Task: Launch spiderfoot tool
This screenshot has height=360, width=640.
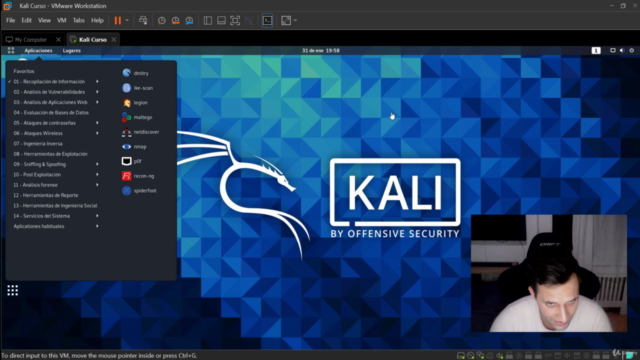Action: point(139,191)
